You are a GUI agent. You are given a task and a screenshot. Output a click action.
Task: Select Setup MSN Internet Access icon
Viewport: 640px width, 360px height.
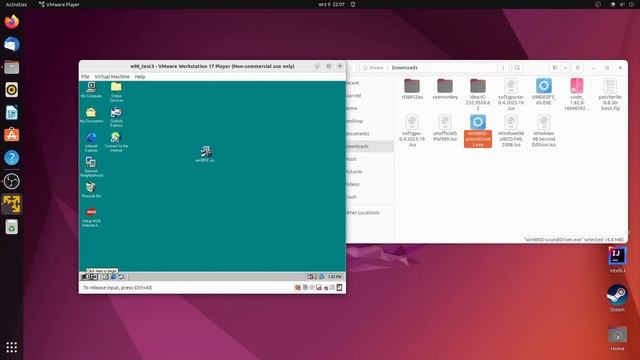[x=91, y=217]
